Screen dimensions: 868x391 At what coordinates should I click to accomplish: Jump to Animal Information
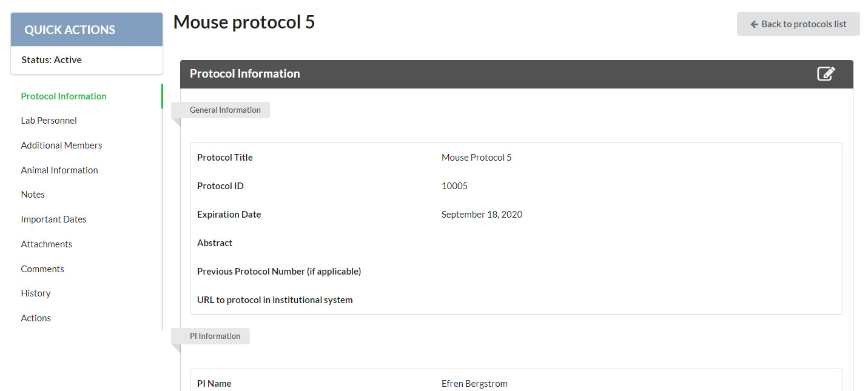59,170
